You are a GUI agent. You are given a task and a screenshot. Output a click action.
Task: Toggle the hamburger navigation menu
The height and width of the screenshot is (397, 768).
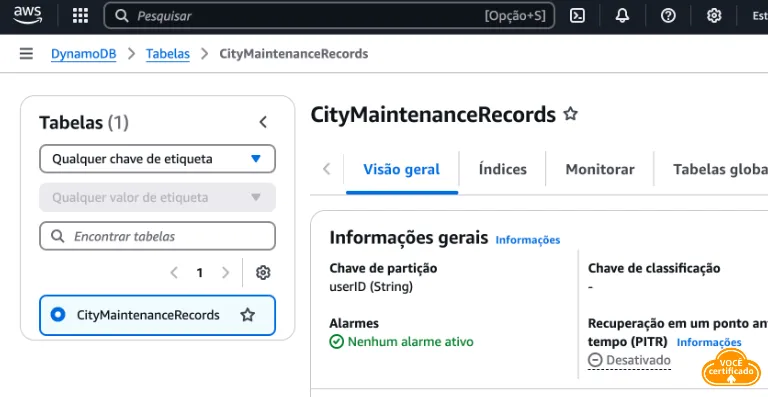tap(26, 53)
